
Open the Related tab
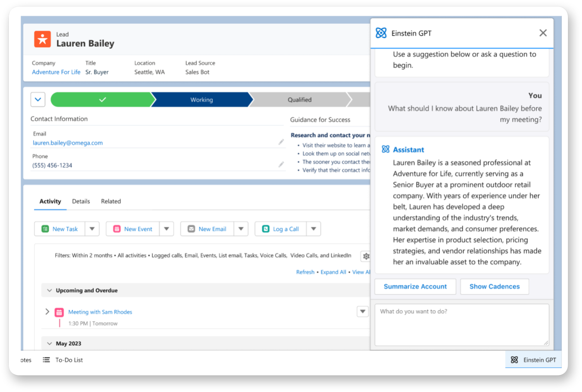point(111,201)
